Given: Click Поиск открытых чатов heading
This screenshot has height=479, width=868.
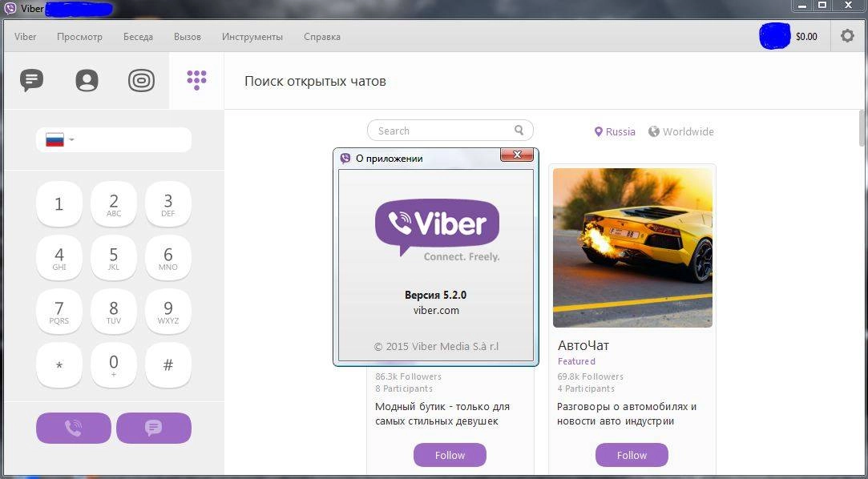Looking at the screenshot, I should coord(315,82).
